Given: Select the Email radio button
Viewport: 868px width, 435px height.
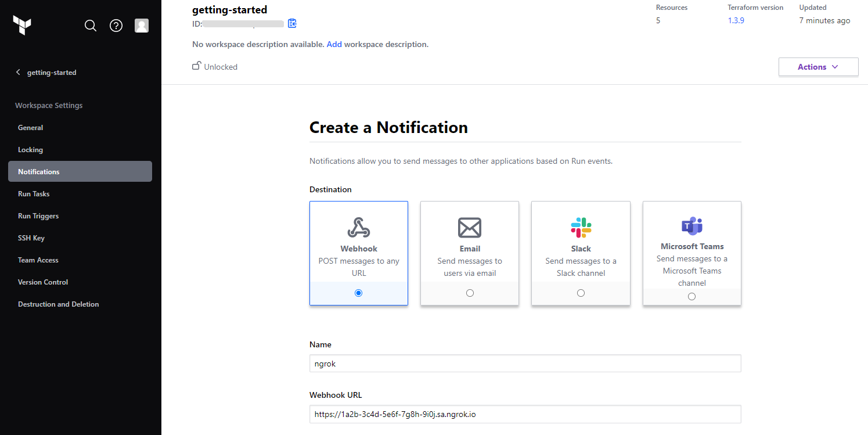Looking at the screenshot, I should [469, 293].
